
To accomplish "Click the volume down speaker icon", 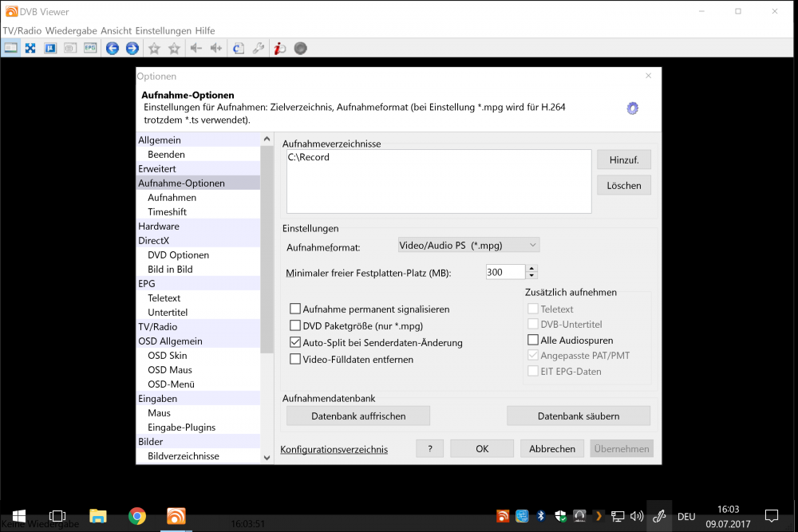I will [196, 48].
